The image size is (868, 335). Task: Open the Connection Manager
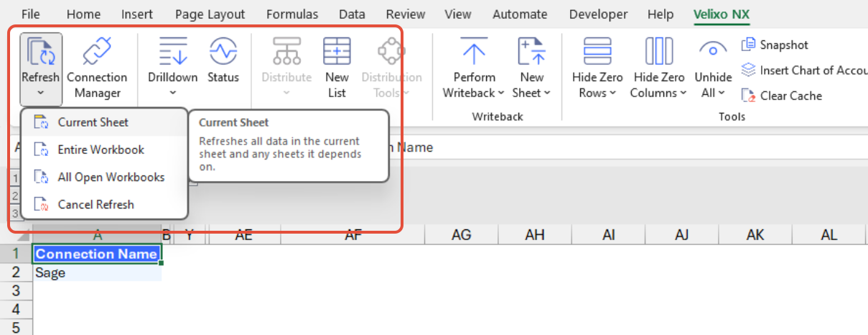[x=97, y=68]
